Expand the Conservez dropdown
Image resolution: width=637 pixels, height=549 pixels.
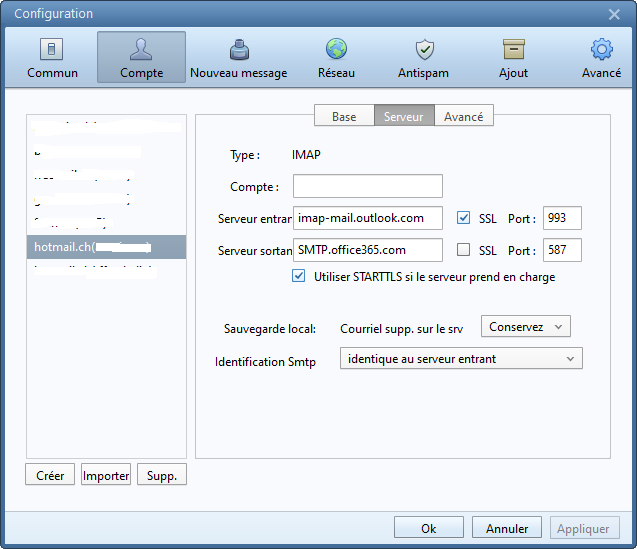pyautogui.click(x=525, y=327)
